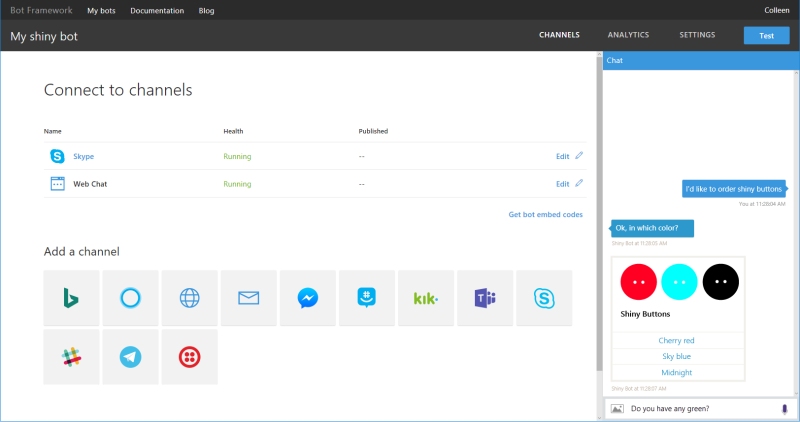The height and width of the screenshot is (422, 800).
Task: Click the Running status for Web Chat
Action: click(237, 184)
